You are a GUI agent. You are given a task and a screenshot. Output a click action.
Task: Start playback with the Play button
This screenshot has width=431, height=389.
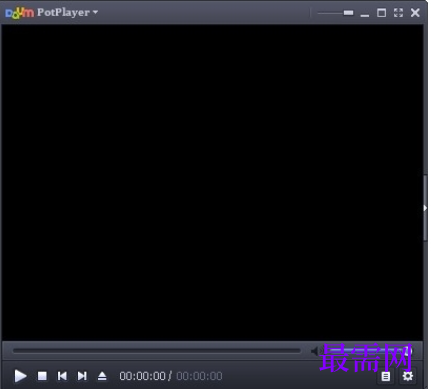[20, 376]
